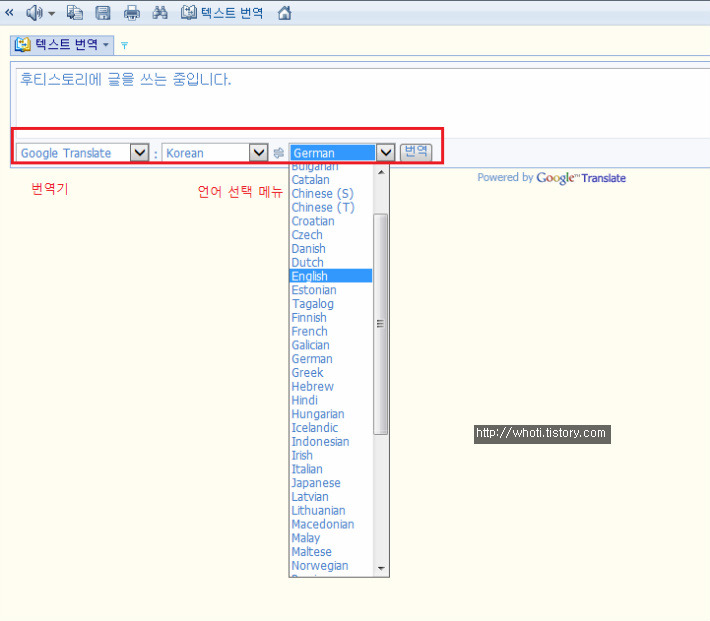Open the speaker icon's dropdown arrow
The image size is (710, 621).
coord(52,14)
